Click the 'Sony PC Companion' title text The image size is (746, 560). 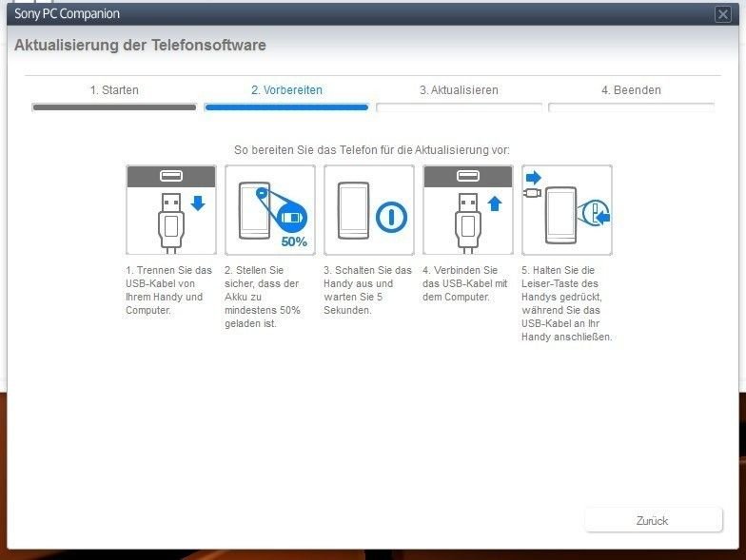click(x=67, y=13)
